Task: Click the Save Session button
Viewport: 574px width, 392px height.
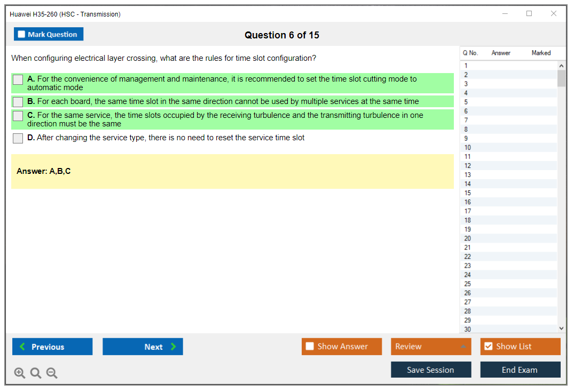Action: (x=431, y=370)
